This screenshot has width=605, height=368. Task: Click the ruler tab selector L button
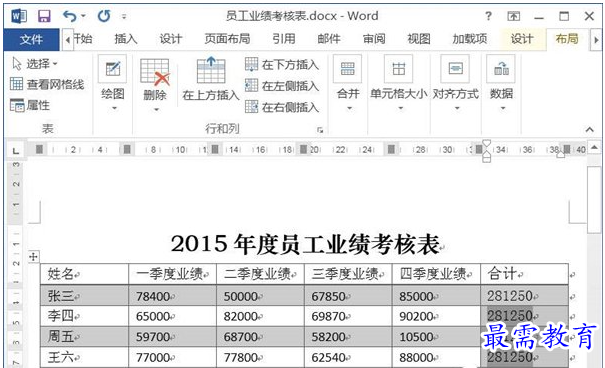[16, 150]
